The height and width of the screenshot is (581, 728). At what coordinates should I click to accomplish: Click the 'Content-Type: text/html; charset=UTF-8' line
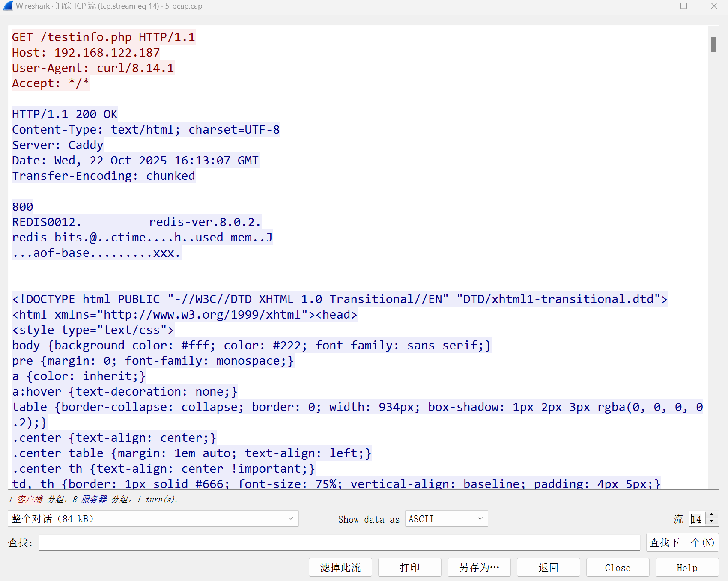[146, 130]
